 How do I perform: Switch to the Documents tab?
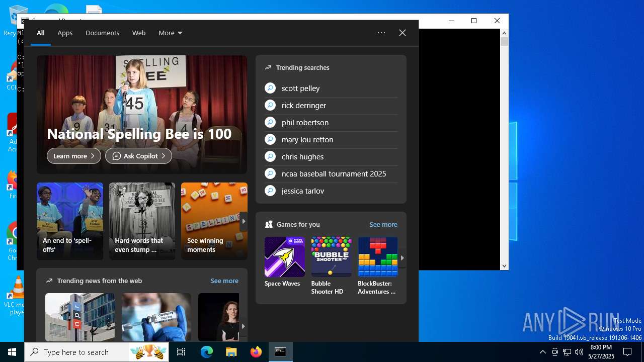(x=102, y=33)
